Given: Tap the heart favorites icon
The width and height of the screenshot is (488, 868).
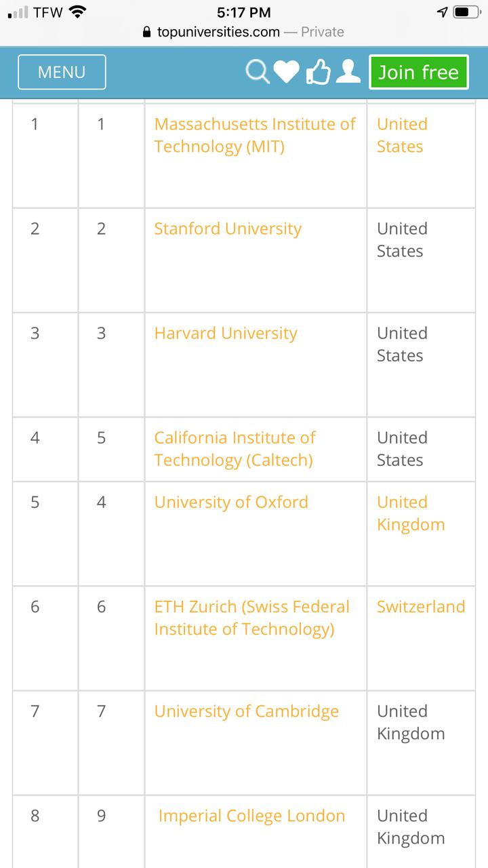Looking at the screenshot, I should click(x=286, y=72).
